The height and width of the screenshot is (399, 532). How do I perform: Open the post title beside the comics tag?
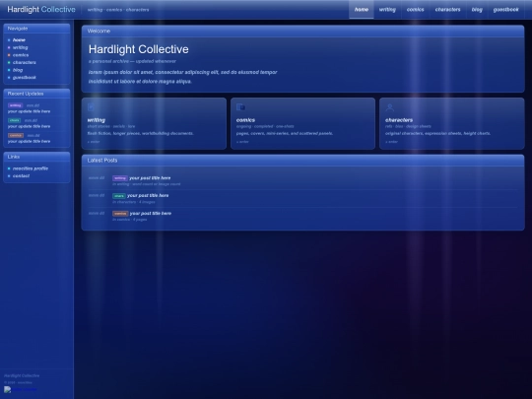(x=151, y=214)
